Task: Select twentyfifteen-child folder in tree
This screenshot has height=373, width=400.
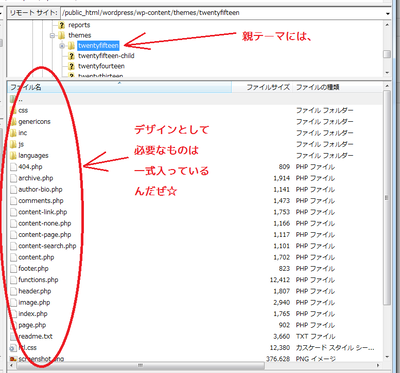Action: [x=106, y=56]
